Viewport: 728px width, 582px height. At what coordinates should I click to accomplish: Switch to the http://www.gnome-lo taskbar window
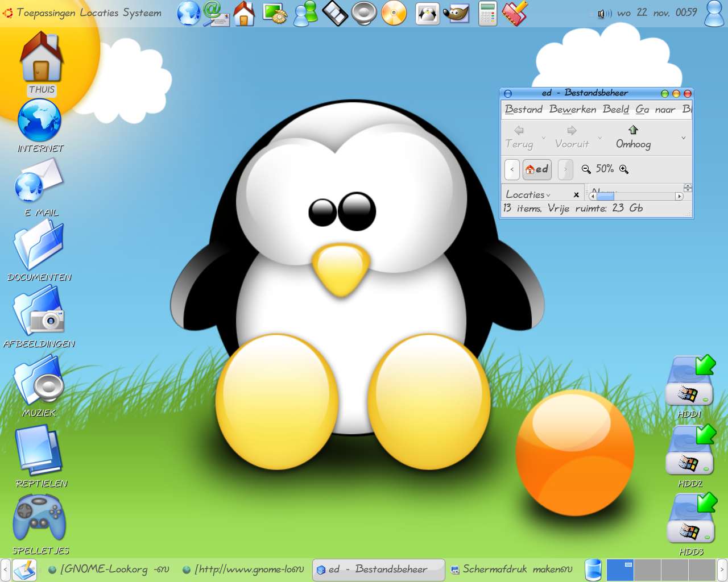pyautogui.click(x=243, y=569)
